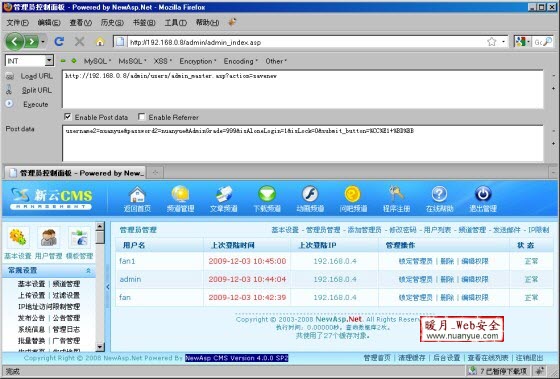Collapse the 常规设置 sidebar section
The width and height of the screenshot is (560, 379).
point(88,271)
